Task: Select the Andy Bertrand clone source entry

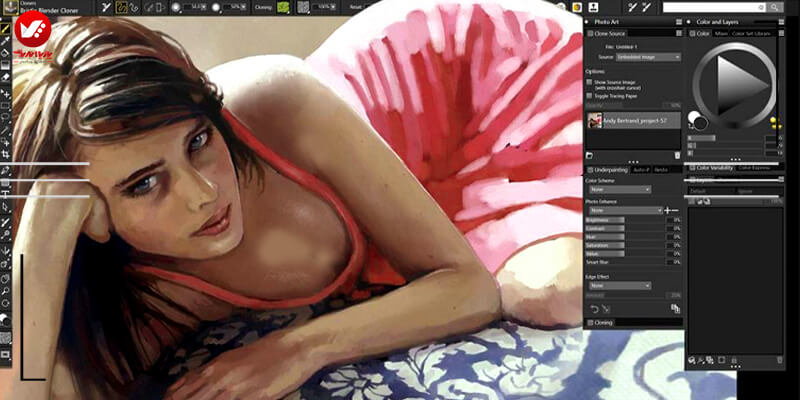Action: tap(634, 120)
